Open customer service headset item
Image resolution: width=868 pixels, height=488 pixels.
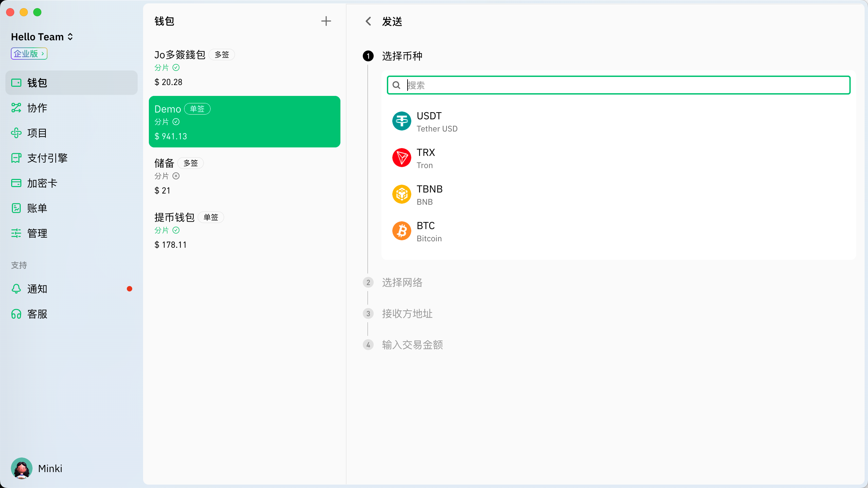click(x=16, y=314)
